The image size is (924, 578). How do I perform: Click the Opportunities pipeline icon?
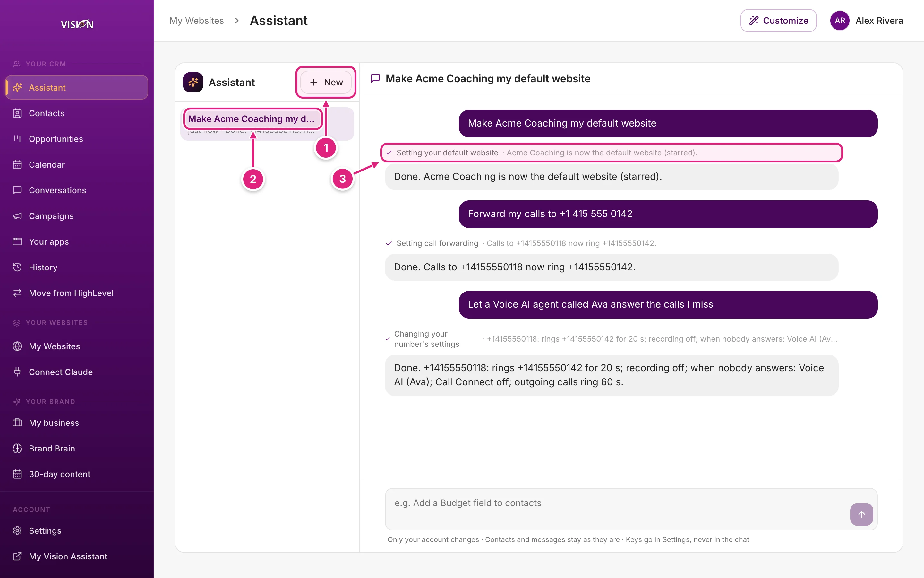(17, 139)
